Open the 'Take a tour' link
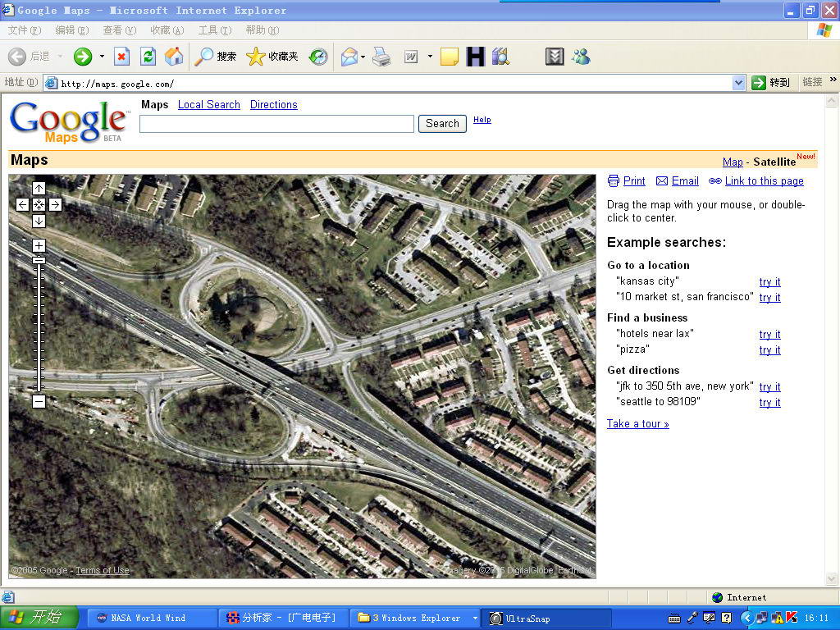The width and height of the screenshot is (840, 630). [637, 424]
